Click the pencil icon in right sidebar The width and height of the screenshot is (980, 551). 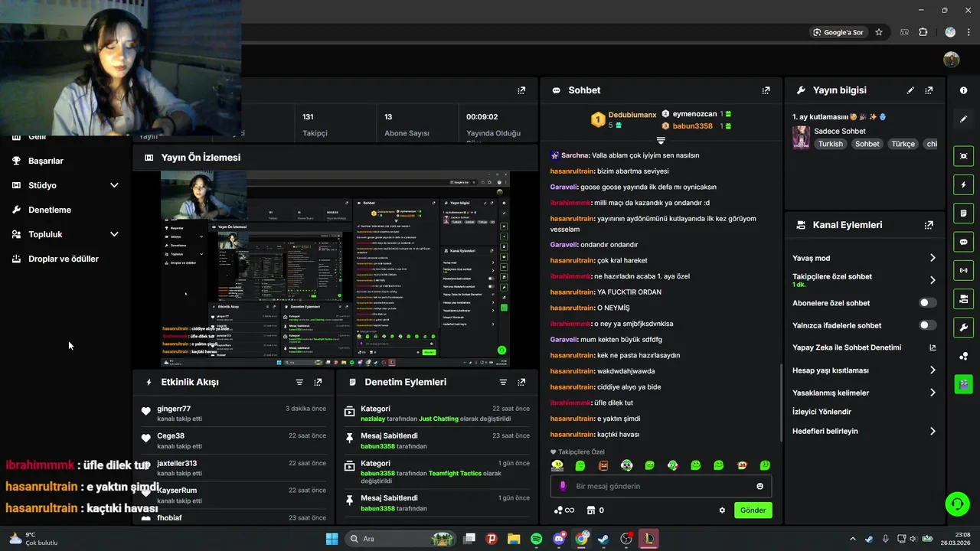point(963,119)
